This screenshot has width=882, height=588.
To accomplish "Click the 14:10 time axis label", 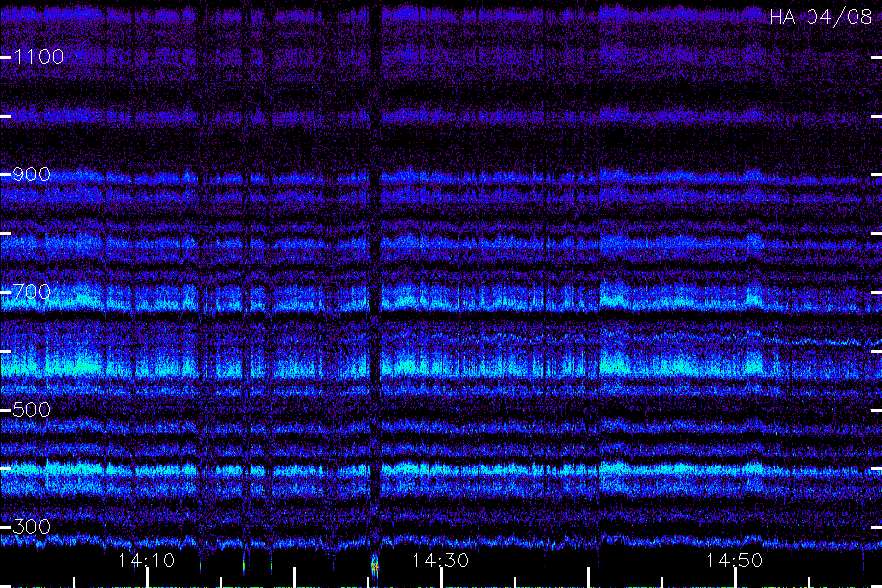I will pyautogui.click(x=147, y=561).
